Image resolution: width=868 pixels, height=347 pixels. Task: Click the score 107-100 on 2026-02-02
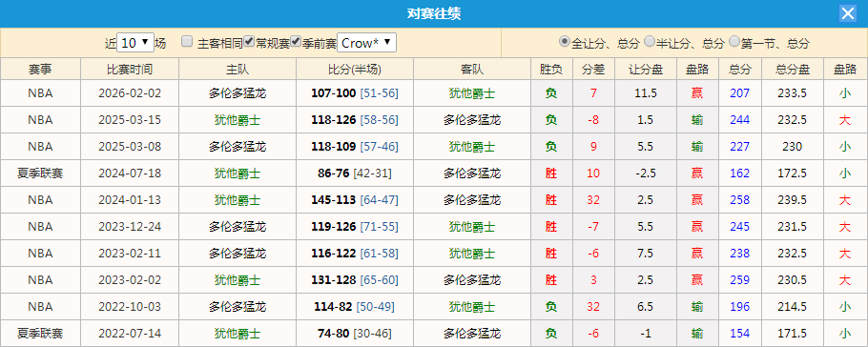pos(334,93)
